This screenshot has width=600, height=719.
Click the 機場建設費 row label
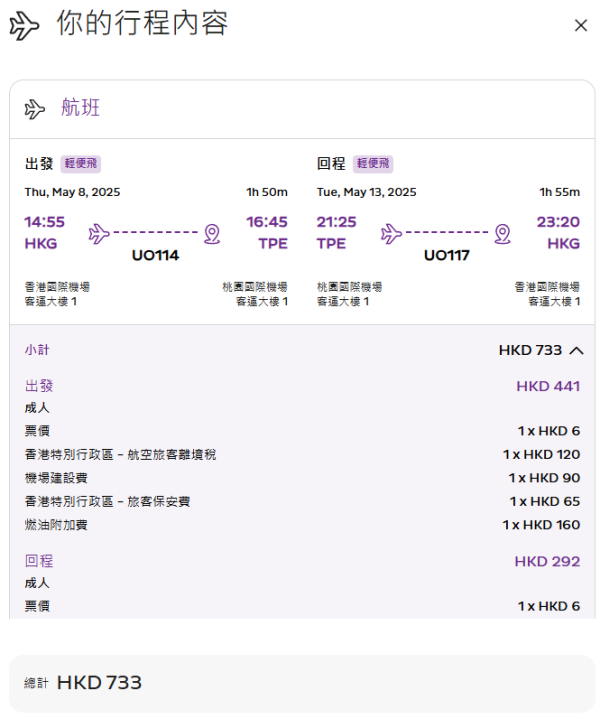[x=56, y=478]
